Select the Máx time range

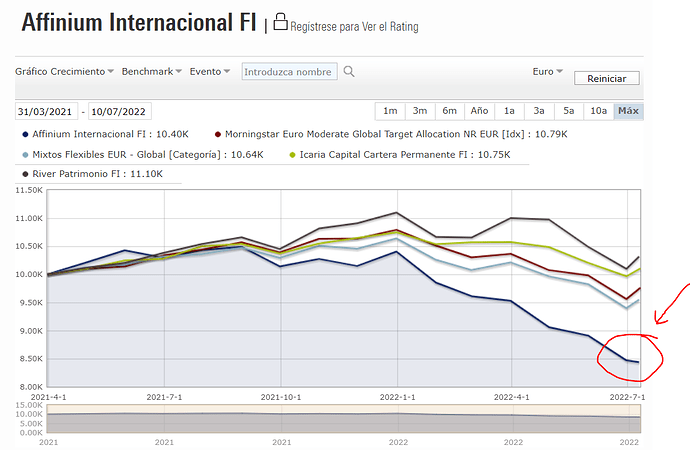(628, 111)
